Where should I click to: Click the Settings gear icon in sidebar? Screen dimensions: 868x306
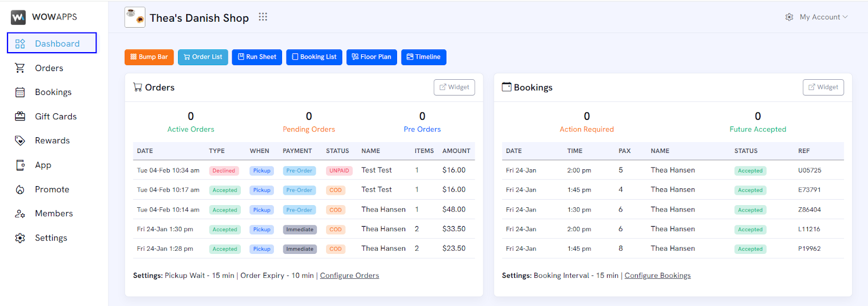coord(20,238)
